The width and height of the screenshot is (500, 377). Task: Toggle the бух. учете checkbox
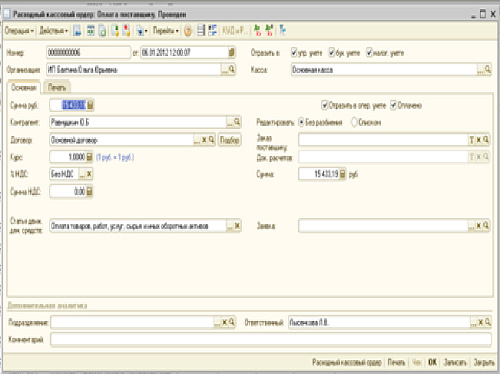click(332, 52)
